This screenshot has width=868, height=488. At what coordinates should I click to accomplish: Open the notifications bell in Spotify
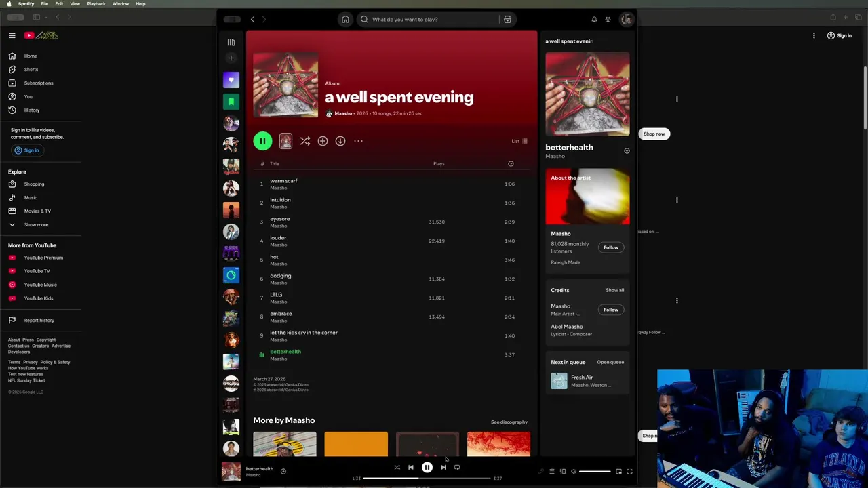[594, 19]
